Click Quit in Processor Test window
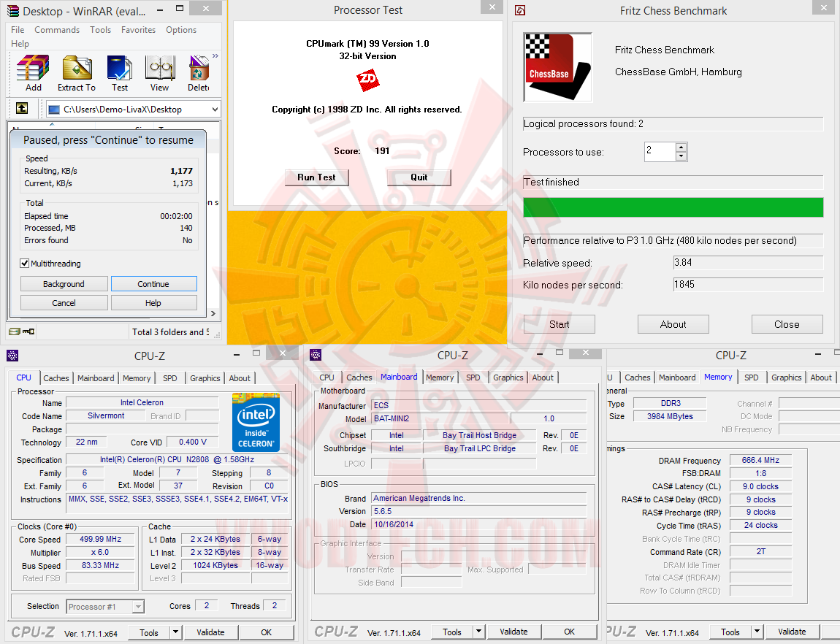 419,177
